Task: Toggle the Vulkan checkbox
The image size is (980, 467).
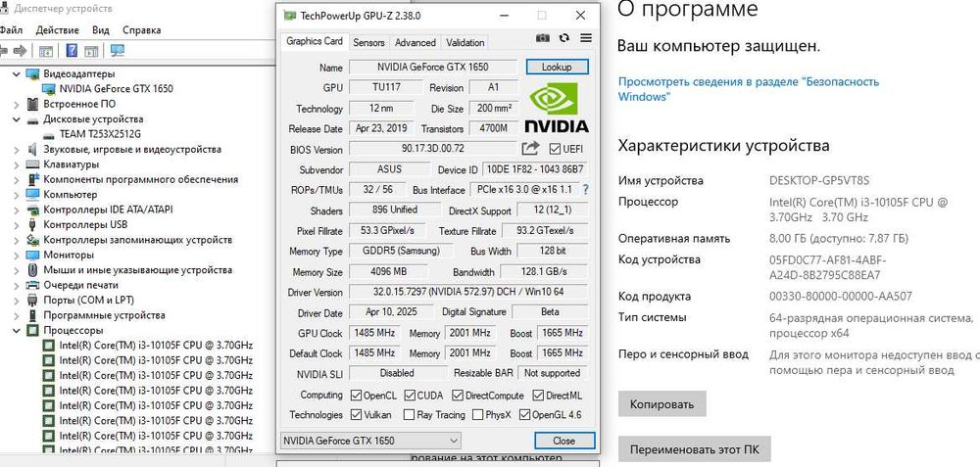Action: coord(356,414)
